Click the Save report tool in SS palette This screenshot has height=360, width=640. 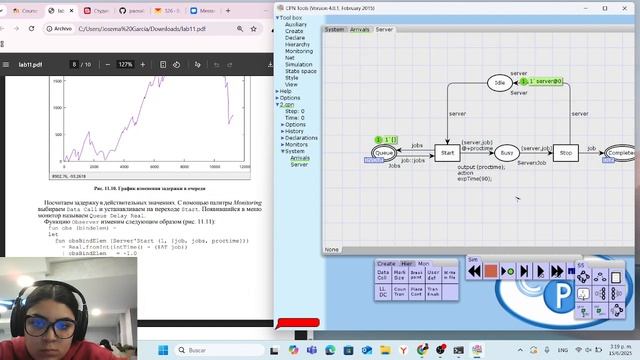click(616, 278)
